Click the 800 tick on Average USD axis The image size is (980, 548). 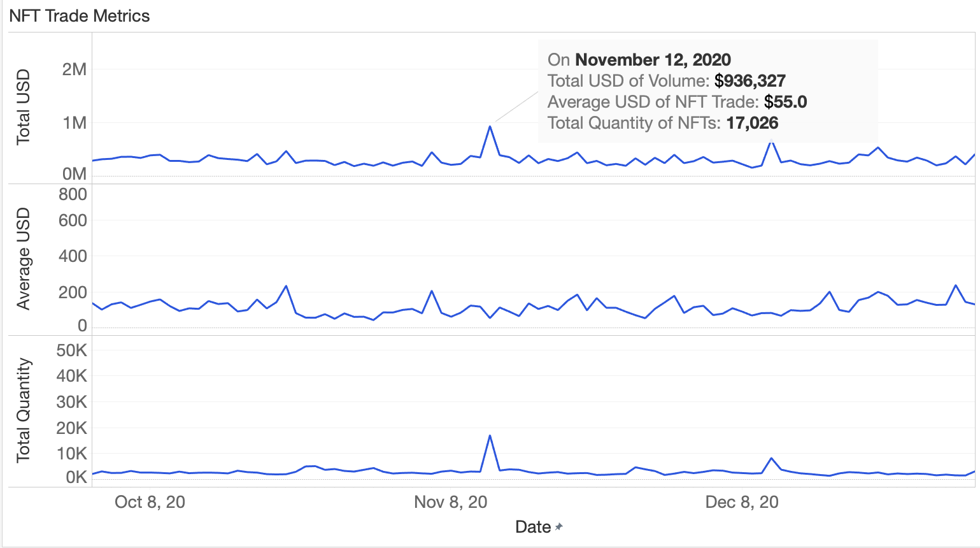pyautogui.click(x=73, y=194)
